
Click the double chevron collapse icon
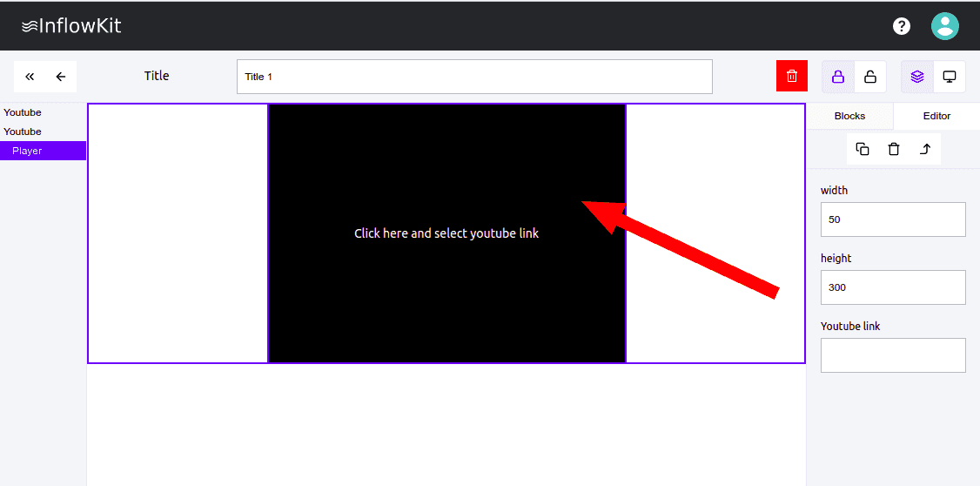coord(30,77)
